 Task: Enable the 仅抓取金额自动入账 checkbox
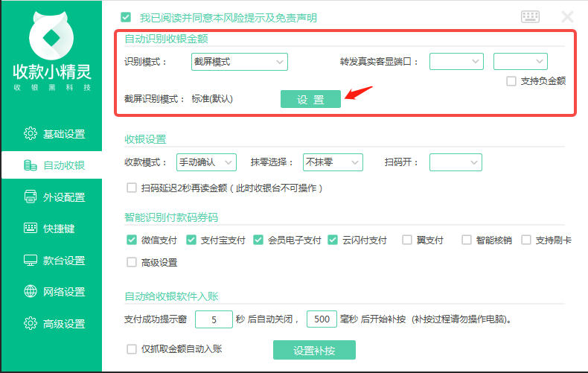click(132, 349)
